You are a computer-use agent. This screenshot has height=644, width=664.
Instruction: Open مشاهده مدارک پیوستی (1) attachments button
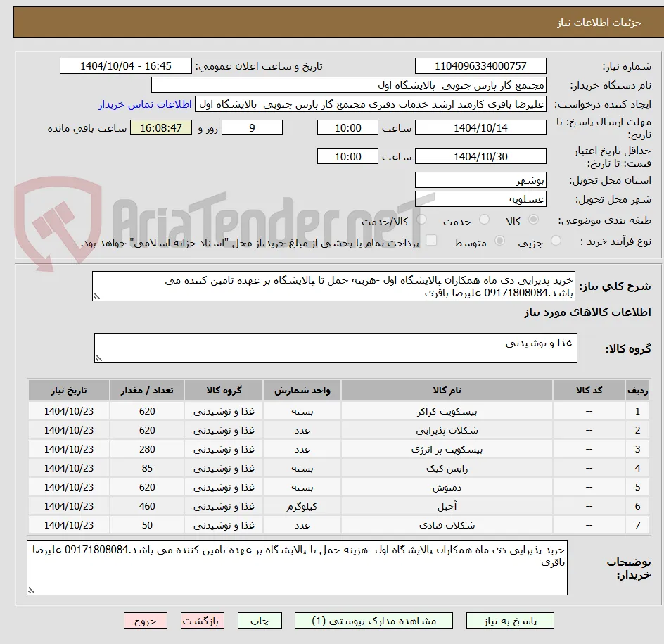[x=373, y=621]
